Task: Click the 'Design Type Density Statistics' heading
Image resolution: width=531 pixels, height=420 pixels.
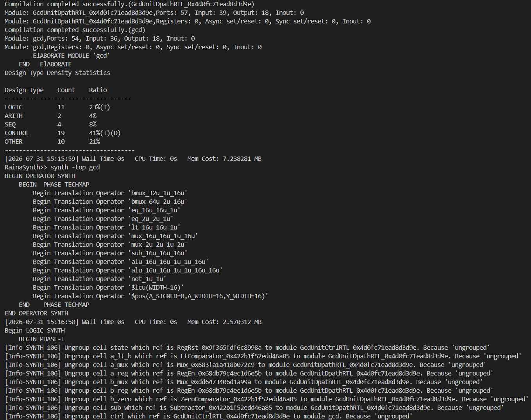Action: click(x=57, y=73)
